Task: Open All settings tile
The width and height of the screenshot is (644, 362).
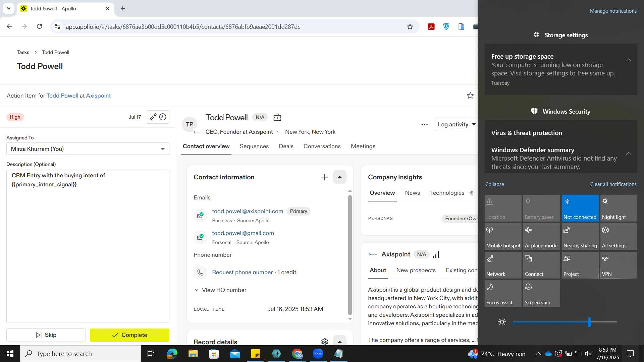Action: 619,237
